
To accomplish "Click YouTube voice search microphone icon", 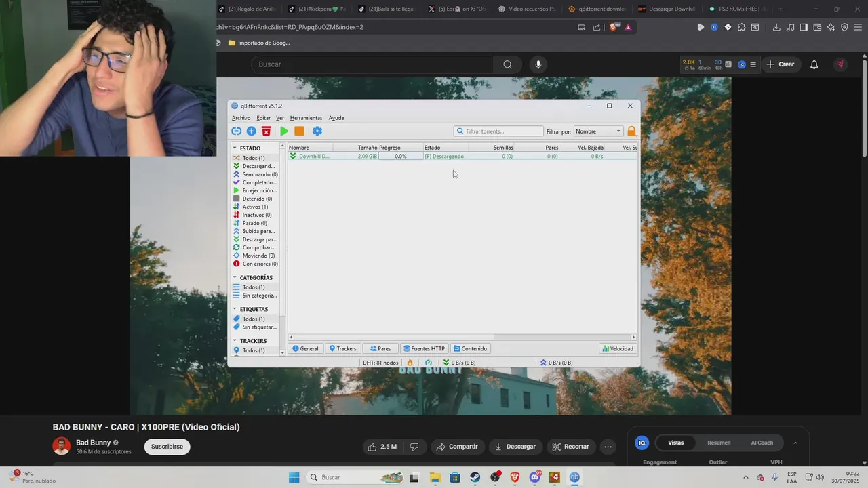I will [x=538, y=64].
